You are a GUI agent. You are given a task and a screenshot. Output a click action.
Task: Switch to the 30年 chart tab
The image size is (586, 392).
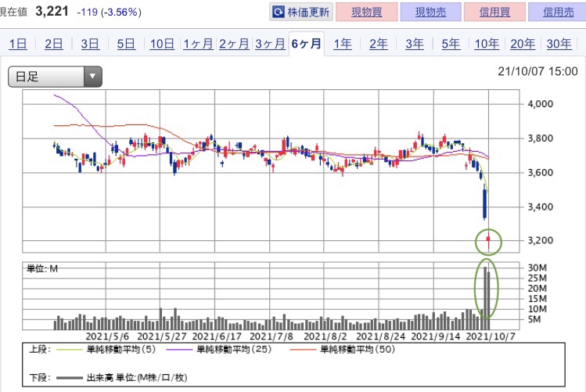pyautogui.click(x=559, y=44)
